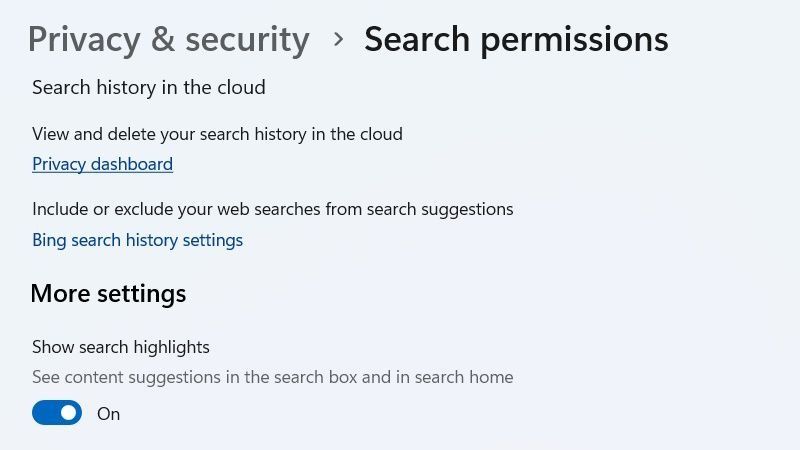This screenshot has height=450, width=800.
Task: Click the Search permissions page title
Action: (516, 39)
